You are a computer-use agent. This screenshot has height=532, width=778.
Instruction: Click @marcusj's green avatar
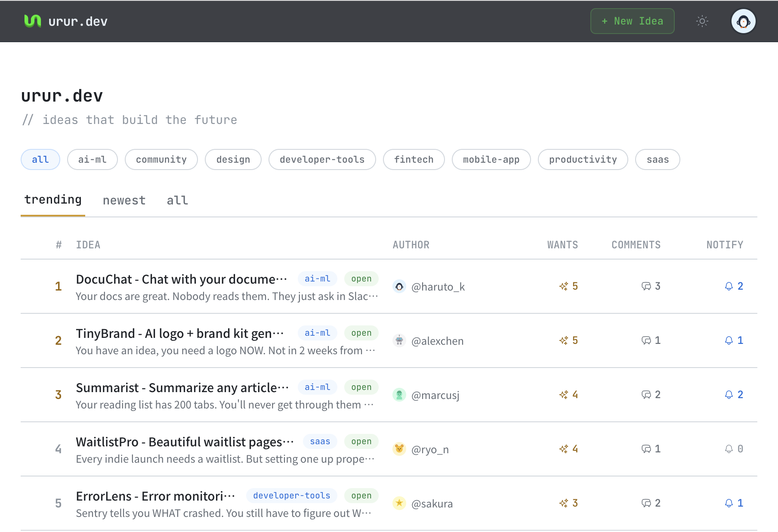[399, 395]
